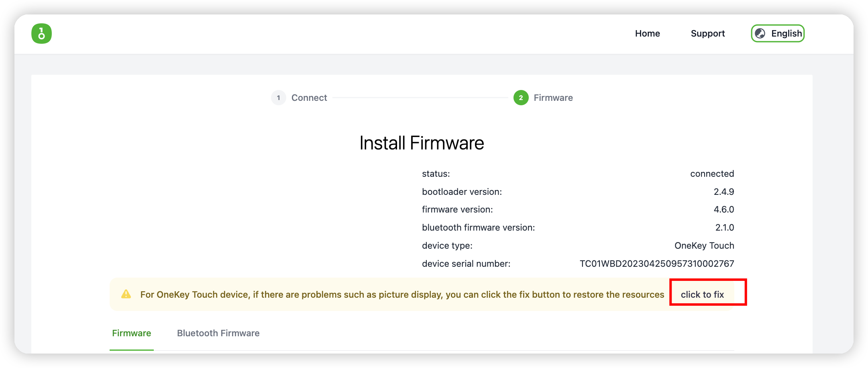The height and width of the screenshot is (368, 868).
Task: Select step 2 Firmware circle
Action: [521, 98]
